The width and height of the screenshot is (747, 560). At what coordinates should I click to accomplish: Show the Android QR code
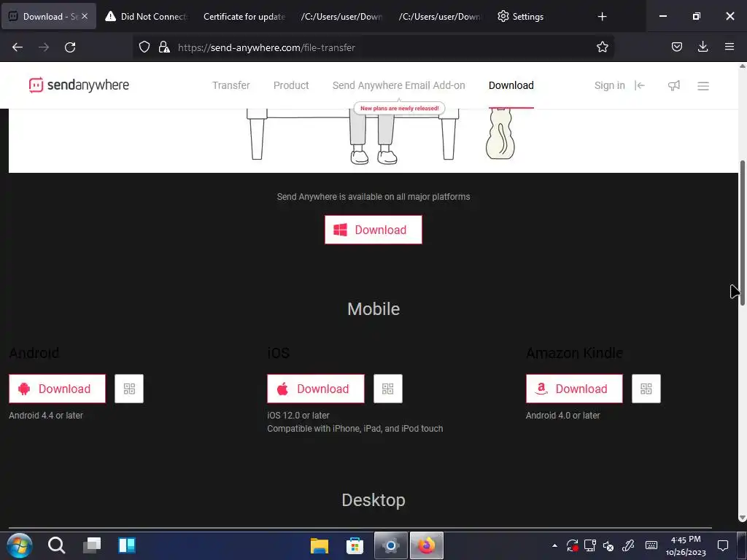(x=129, y=389)
